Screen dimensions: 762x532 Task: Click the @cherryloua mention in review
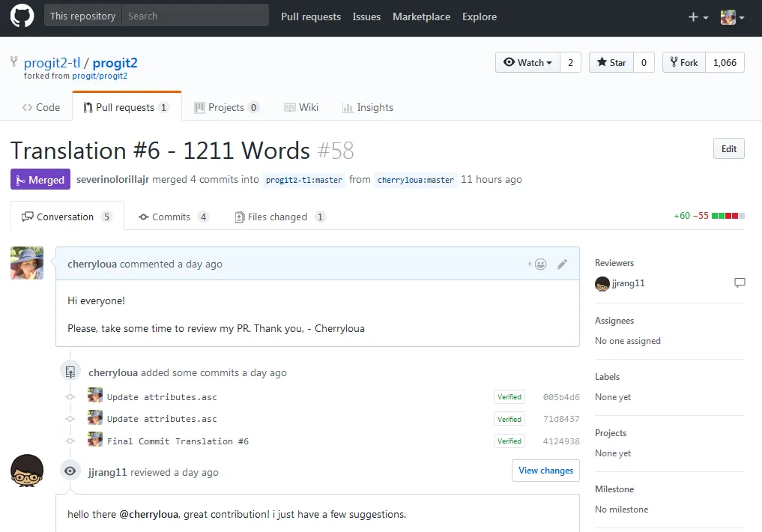[x=148, y=514]
